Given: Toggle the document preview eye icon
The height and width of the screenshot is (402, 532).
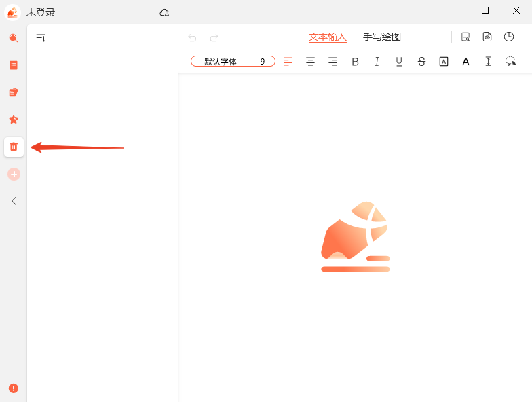Looking at the screenshot, I should (x=487, y=37).
